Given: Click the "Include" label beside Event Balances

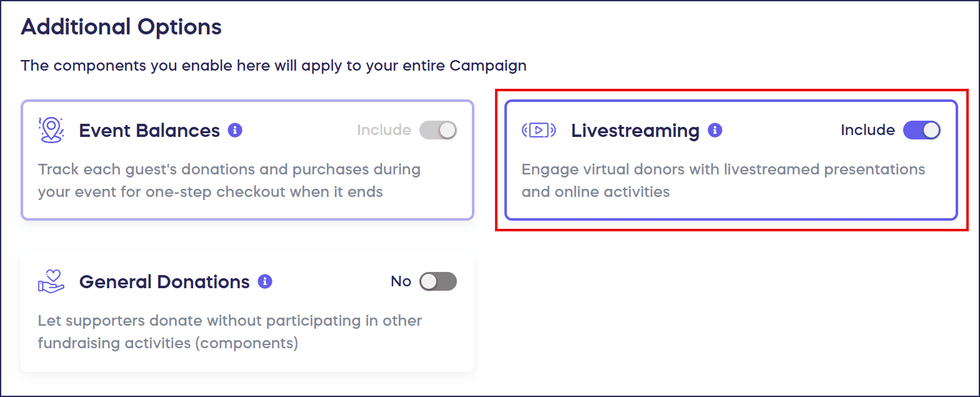Looking at the screenshot, I should click(x=384, y=130).
